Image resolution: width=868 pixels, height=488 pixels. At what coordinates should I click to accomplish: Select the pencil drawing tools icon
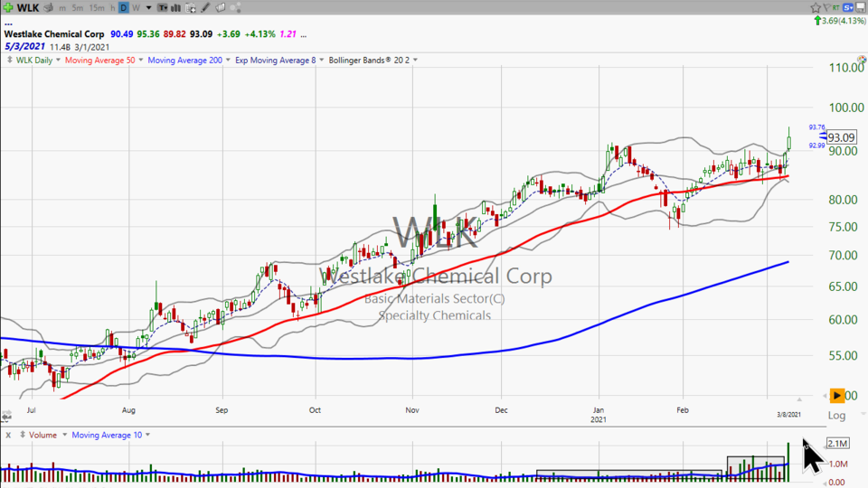205,8
